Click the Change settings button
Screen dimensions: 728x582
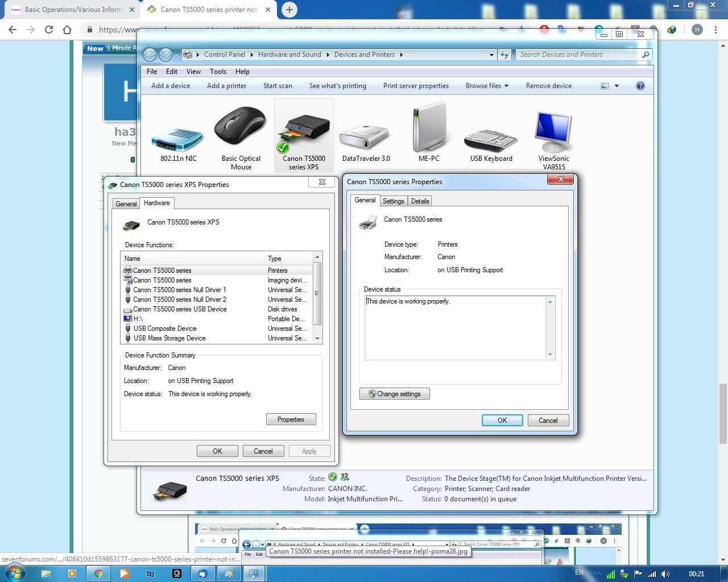(395, 394)
